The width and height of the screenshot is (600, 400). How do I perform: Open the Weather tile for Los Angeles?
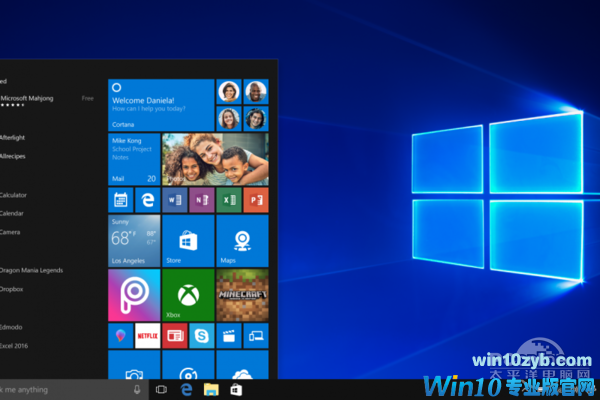coord(134,241)
